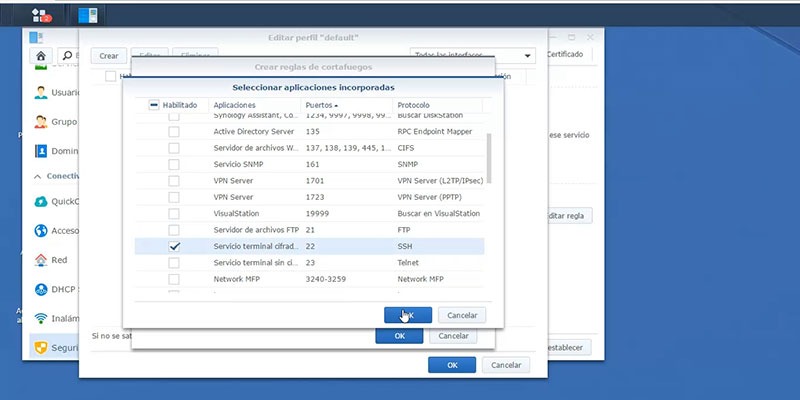
Task: Click the Editar regla button
Action: [x=569, y=216]
